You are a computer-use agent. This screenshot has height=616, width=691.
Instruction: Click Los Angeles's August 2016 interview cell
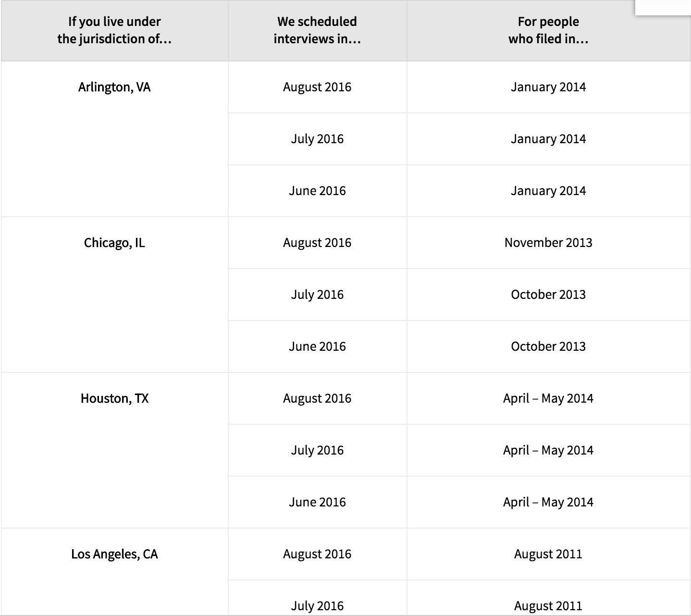pos(317,554)
